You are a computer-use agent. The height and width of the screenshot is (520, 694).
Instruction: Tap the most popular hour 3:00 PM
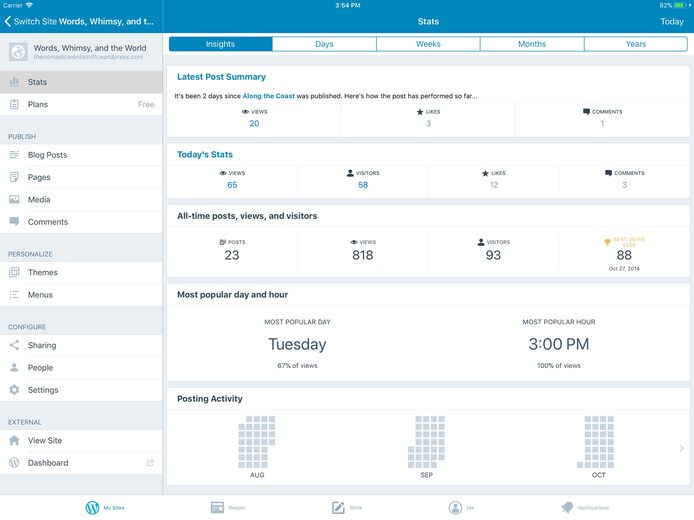pos(559,344)
